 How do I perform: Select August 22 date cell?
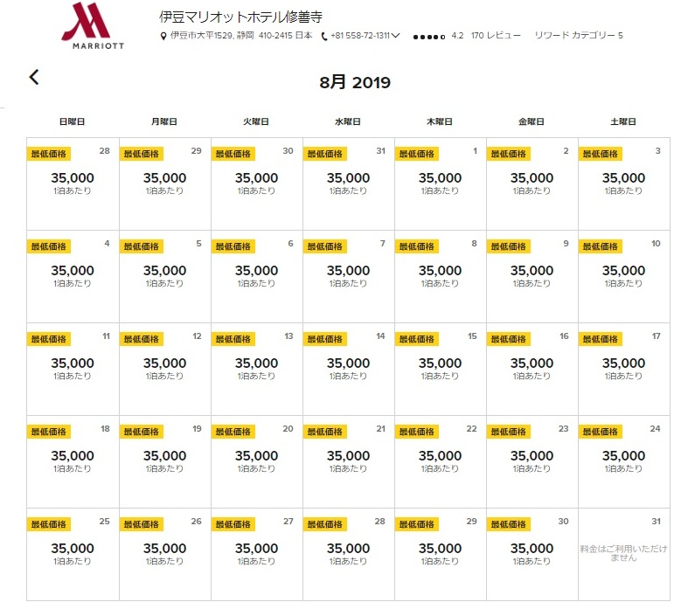pyautogui.click(x=440, y=461)
